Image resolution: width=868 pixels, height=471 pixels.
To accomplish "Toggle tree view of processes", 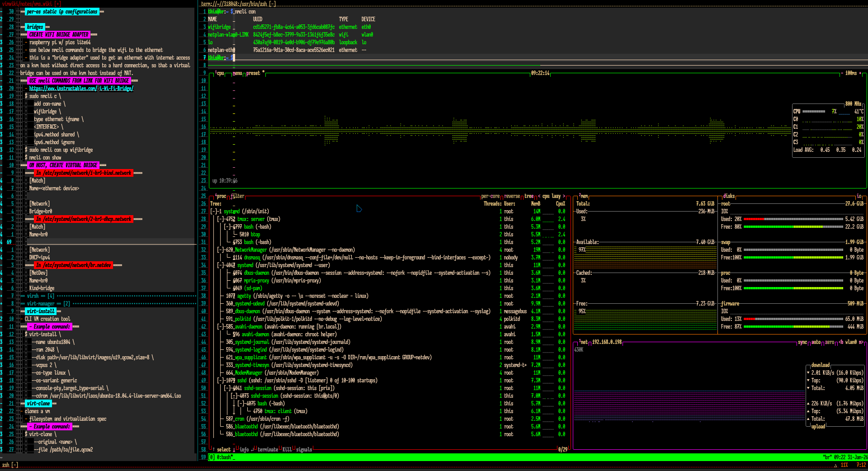I will pos(529,196).
